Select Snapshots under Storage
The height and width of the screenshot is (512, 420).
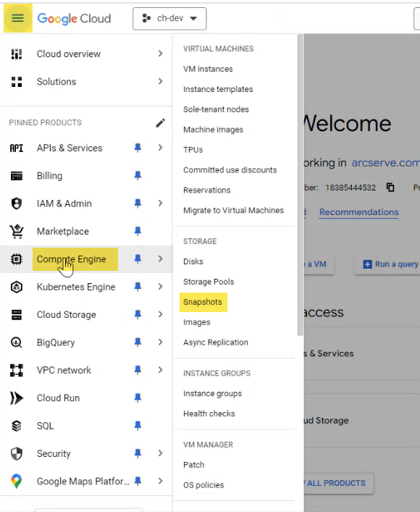(203, 302)
